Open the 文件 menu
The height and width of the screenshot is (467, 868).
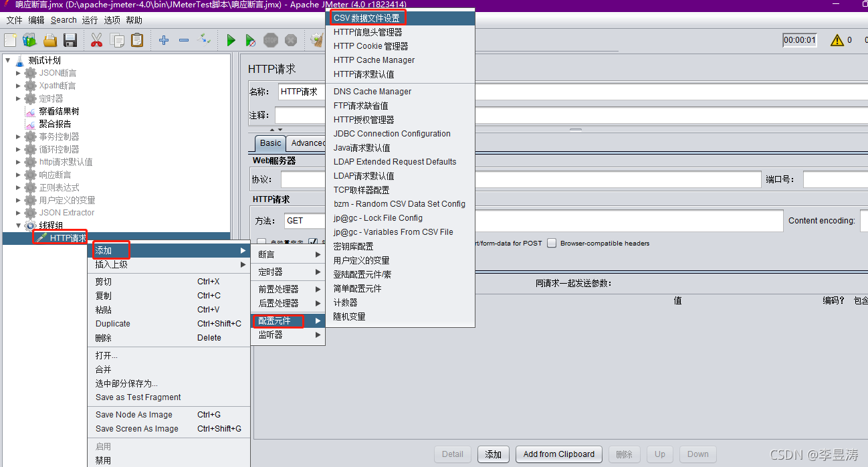[x=14, y=20]
